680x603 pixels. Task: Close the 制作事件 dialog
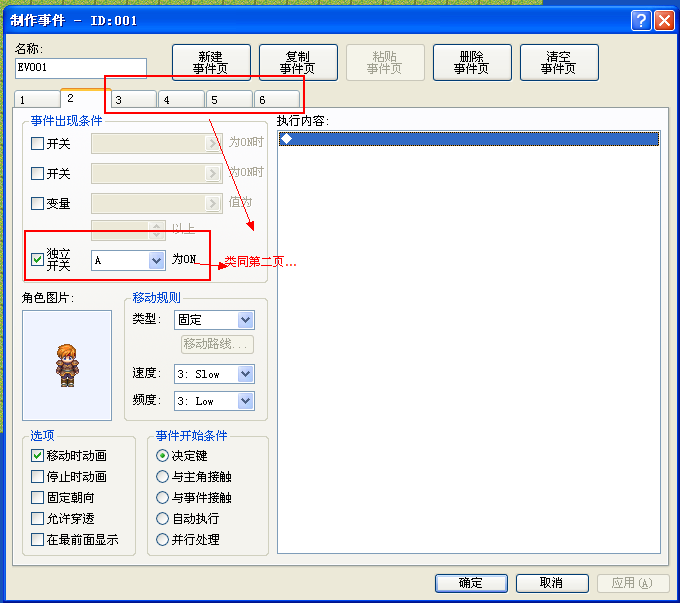pos(664,20)
